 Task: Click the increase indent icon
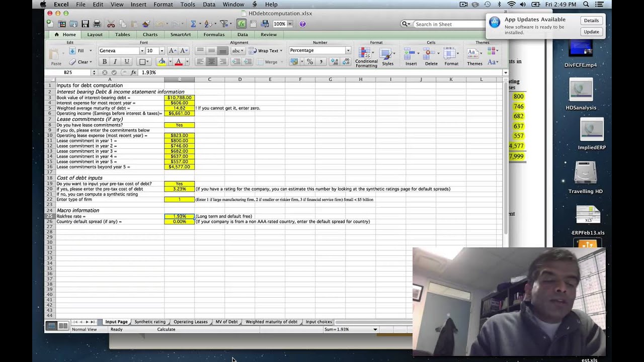pyautogui.click(x=248, y=61)
